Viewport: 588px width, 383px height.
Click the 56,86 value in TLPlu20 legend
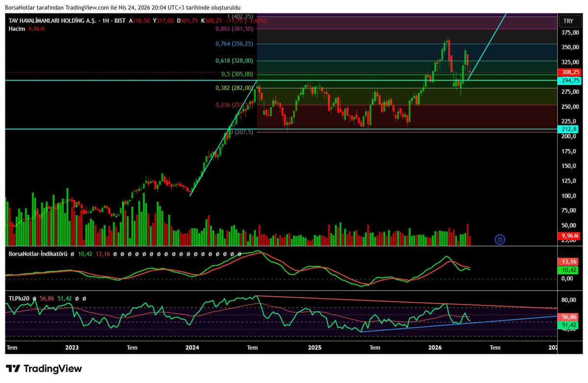tap(47, 299)
